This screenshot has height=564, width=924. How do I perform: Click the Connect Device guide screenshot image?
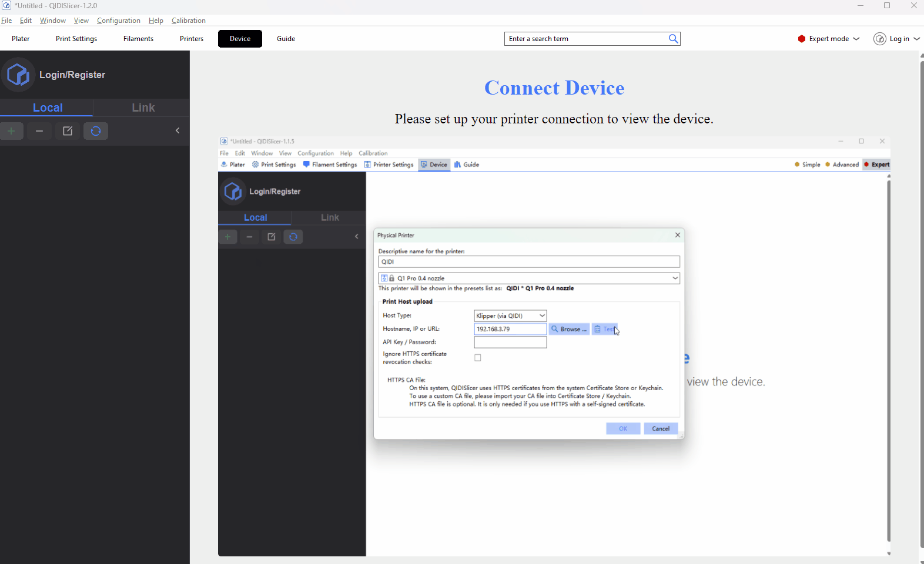[554, 347]
